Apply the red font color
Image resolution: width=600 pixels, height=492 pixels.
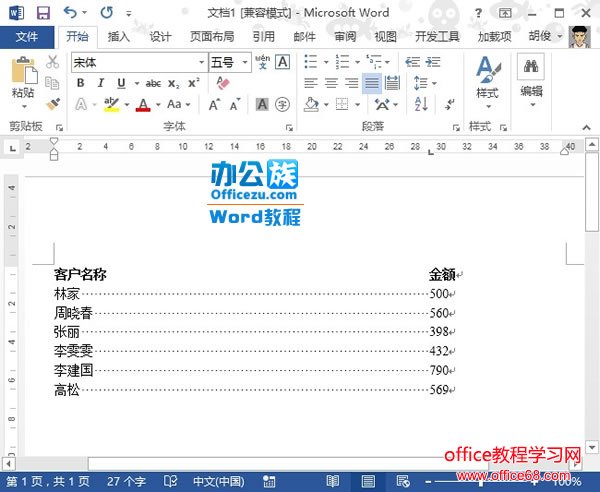pos(143,104)
